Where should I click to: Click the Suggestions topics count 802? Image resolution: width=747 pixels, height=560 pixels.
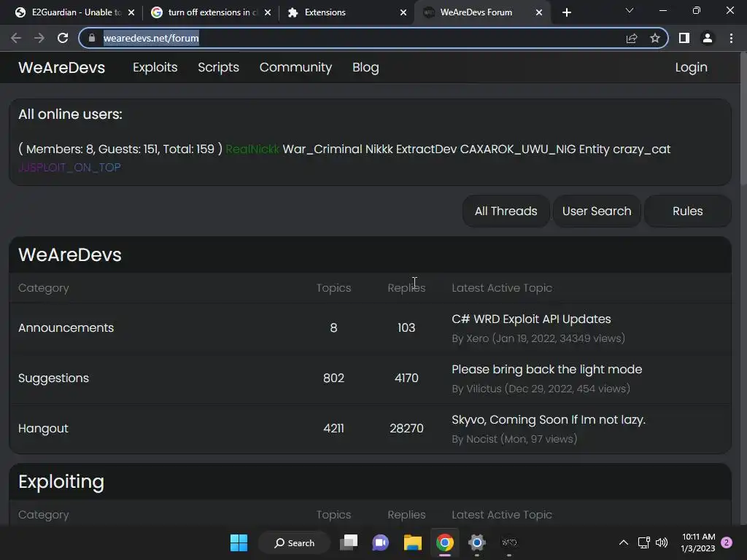[x=333, y=378]
